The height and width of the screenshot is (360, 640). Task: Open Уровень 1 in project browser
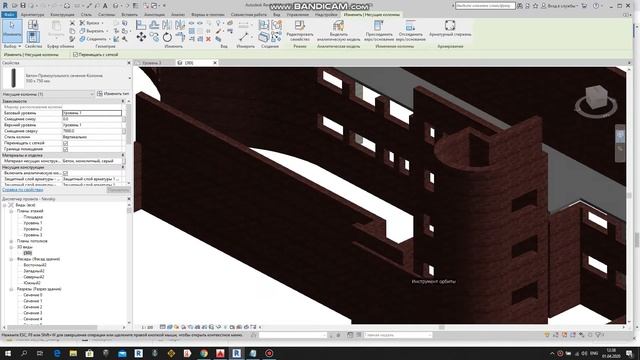(33, 223)
